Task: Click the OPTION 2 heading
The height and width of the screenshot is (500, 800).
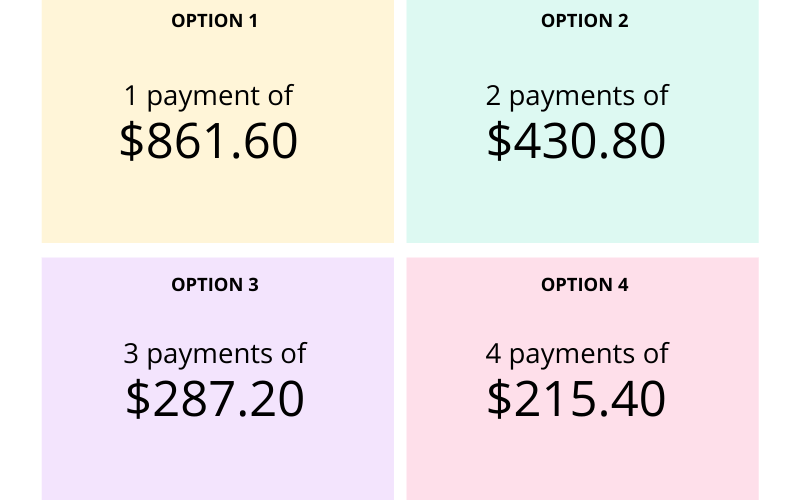Action: (584, 20)
